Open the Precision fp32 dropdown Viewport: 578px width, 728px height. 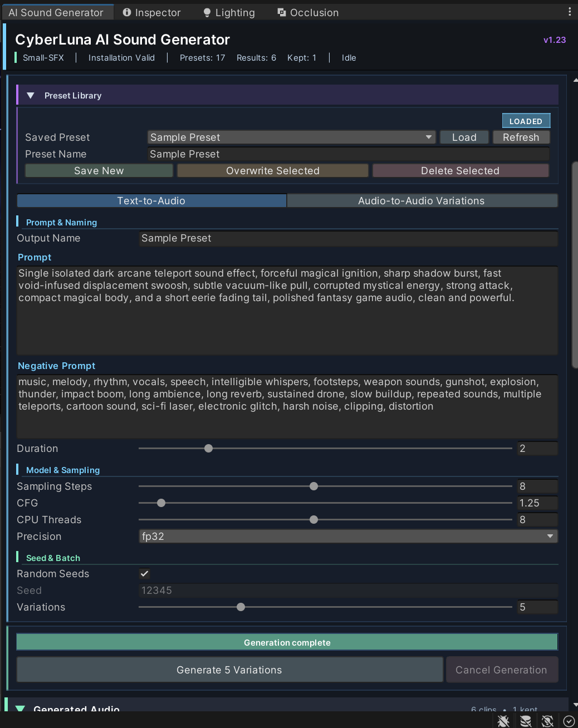[x=348, y=537]
